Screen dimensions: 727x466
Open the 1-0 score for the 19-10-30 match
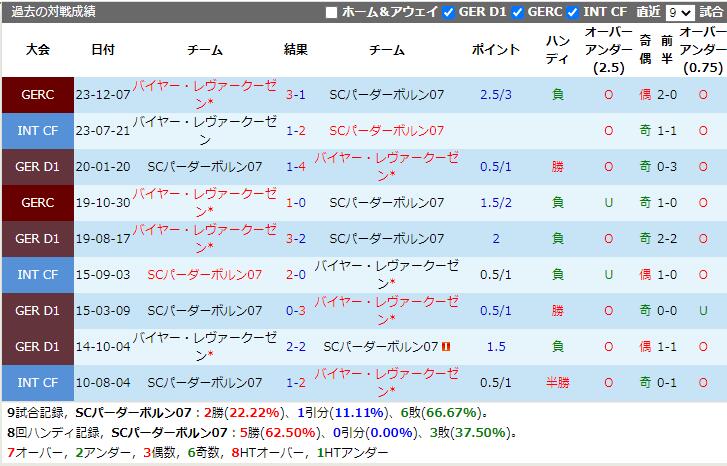pos(296,202)
